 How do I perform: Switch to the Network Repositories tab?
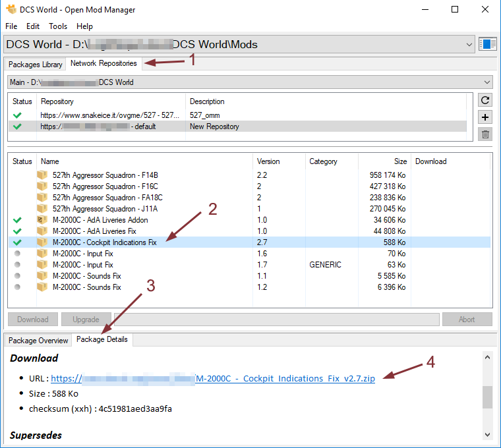coord(103,63)
